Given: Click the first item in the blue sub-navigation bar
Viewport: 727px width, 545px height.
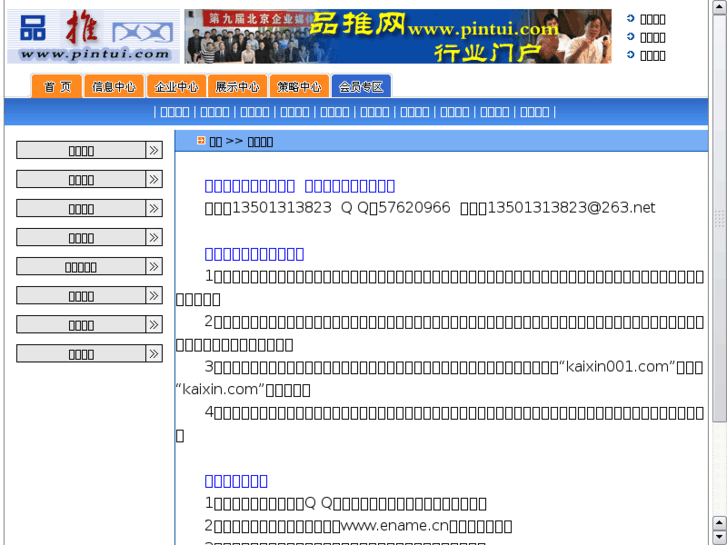Looking at the screenshot, I should tap(174, 112).
